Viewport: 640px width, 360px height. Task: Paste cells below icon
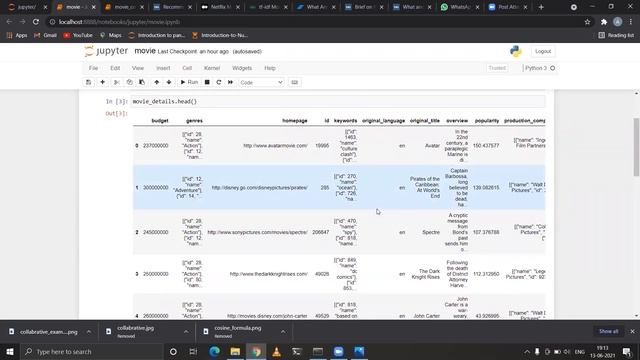pyautogui.click(x=142, y=82)
